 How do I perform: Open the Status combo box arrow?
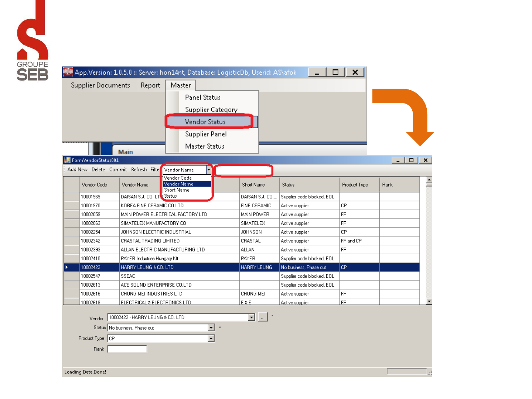[211, 328]
